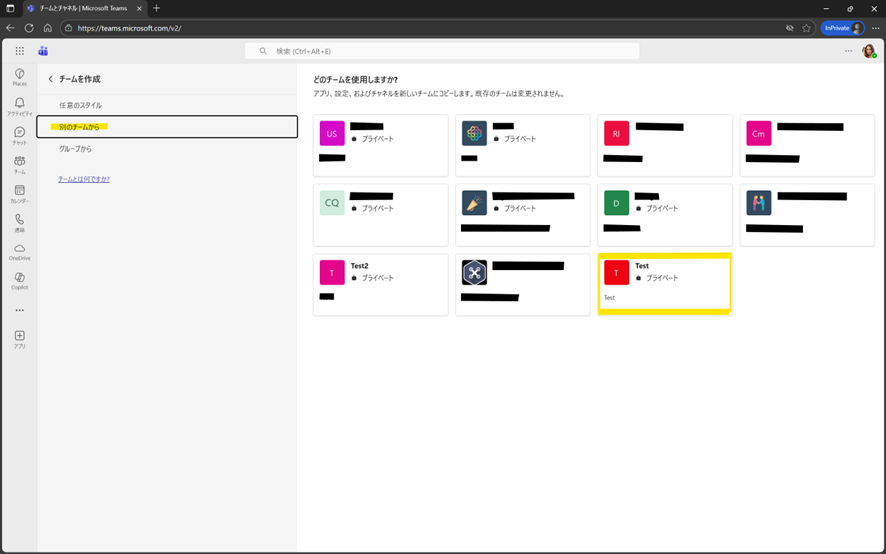Open the app launcher waffle grid

[20, 51]
